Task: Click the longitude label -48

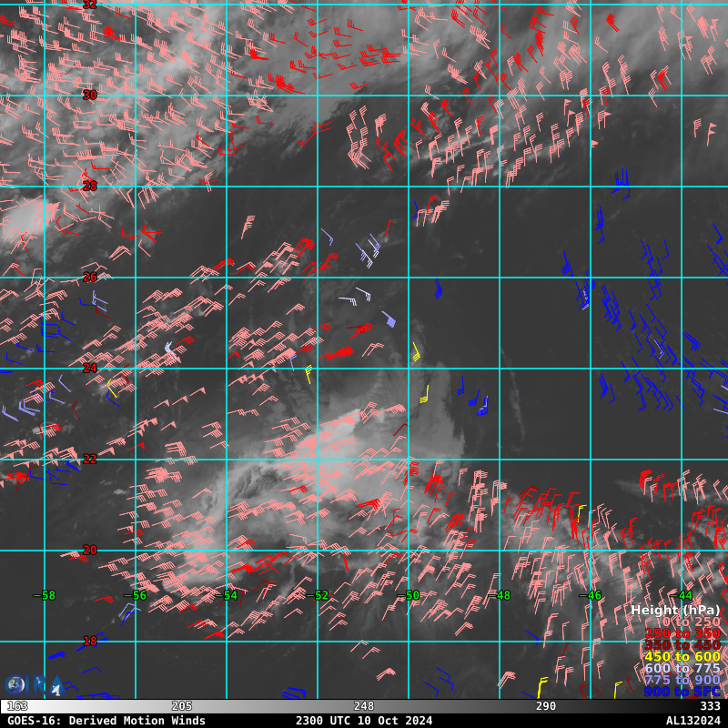Action: [500, 595]
